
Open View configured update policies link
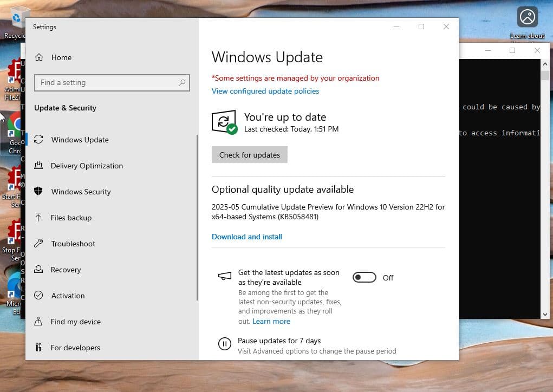coord(265,91)
